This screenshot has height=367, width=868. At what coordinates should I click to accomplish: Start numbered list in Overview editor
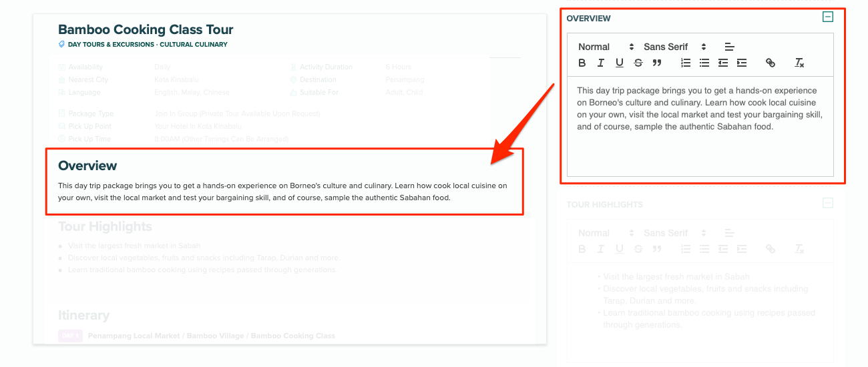tap(685, 63)
